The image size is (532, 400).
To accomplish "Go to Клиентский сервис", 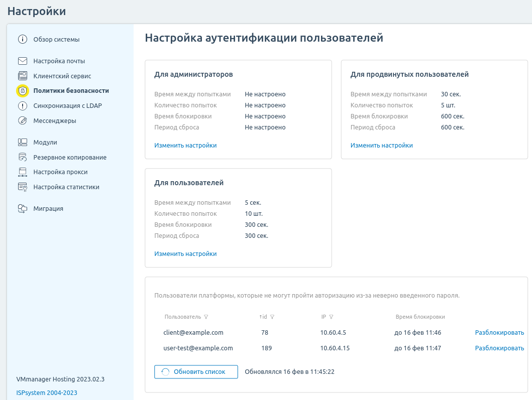I will tap(62, 76).
